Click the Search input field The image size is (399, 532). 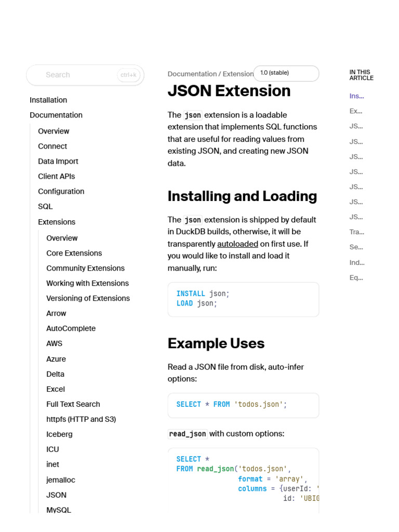point(78,75)
